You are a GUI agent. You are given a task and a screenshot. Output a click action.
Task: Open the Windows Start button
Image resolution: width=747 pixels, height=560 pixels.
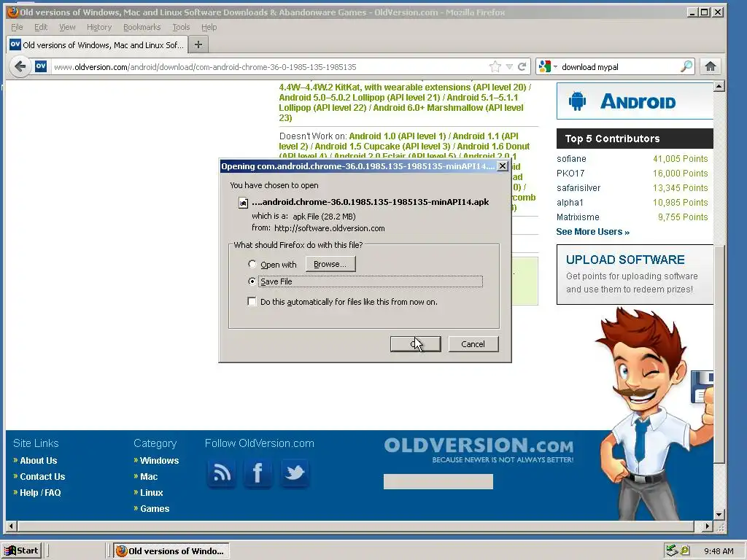click(21, 551)
